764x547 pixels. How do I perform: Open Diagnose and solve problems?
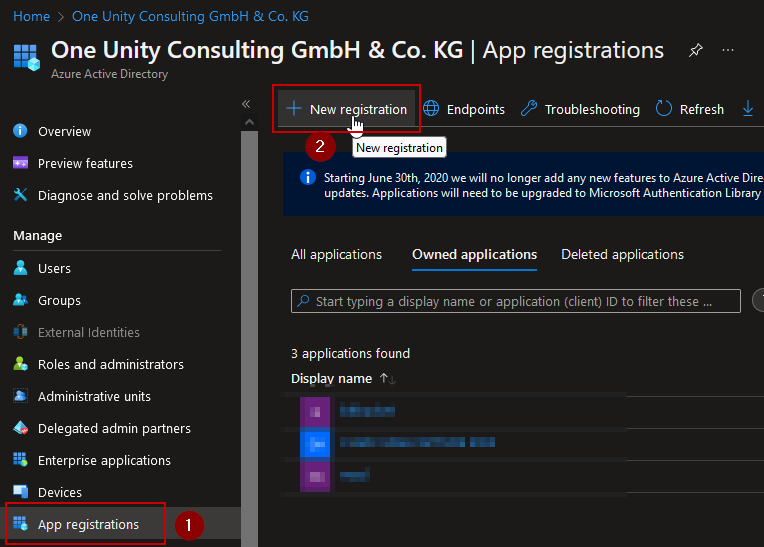125,196
